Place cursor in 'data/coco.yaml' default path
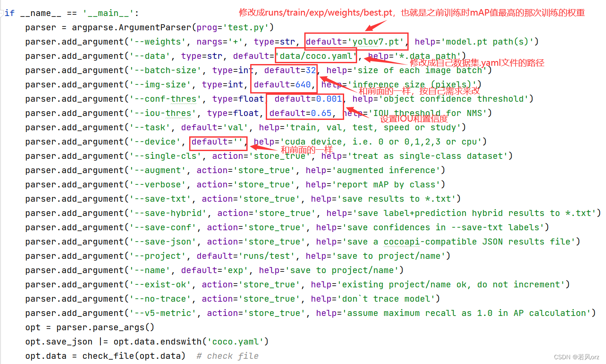The image size is (606, 364). [x=316, y=56]
